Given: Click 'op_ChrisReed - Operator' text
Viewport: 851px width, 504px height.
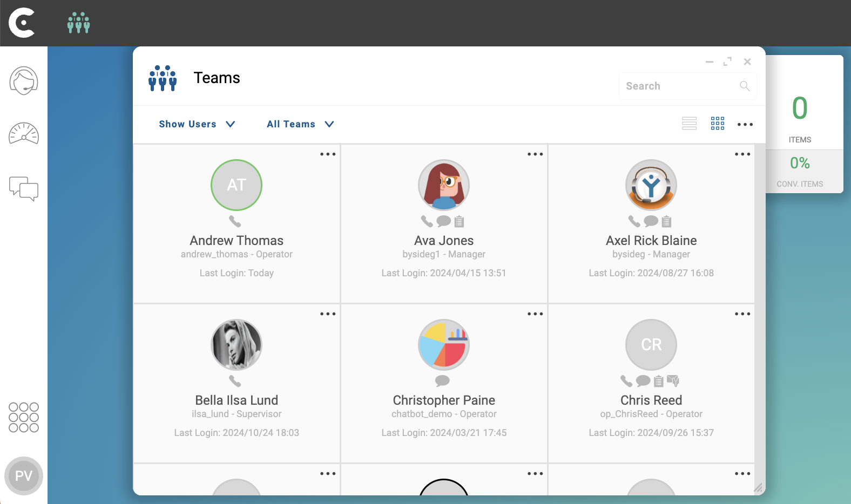Looking at the screenshot, I should click(651, 414).
